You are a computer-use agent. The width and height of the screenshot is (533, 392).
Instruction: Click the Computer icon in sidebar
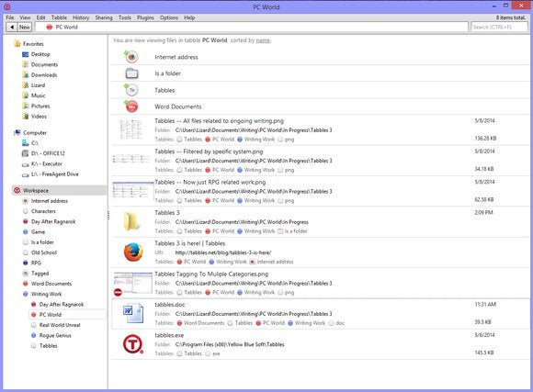pos(17,132)
